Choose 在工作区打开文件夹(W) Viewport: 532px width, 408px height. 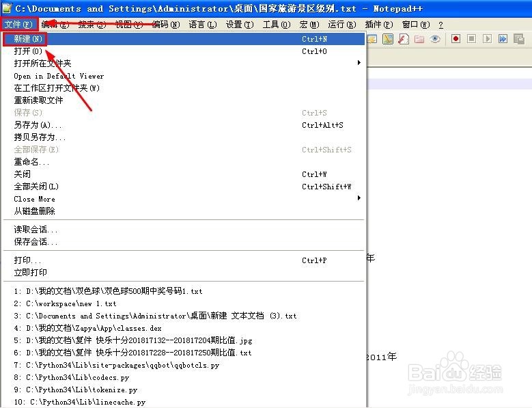(x=184, y=88)
